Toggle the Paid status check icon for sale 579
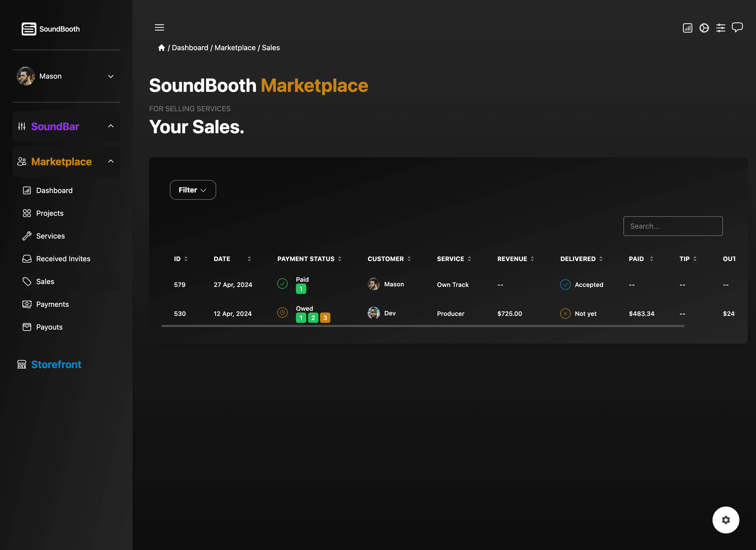Viewport: 756px width, 550px height. 282,284
